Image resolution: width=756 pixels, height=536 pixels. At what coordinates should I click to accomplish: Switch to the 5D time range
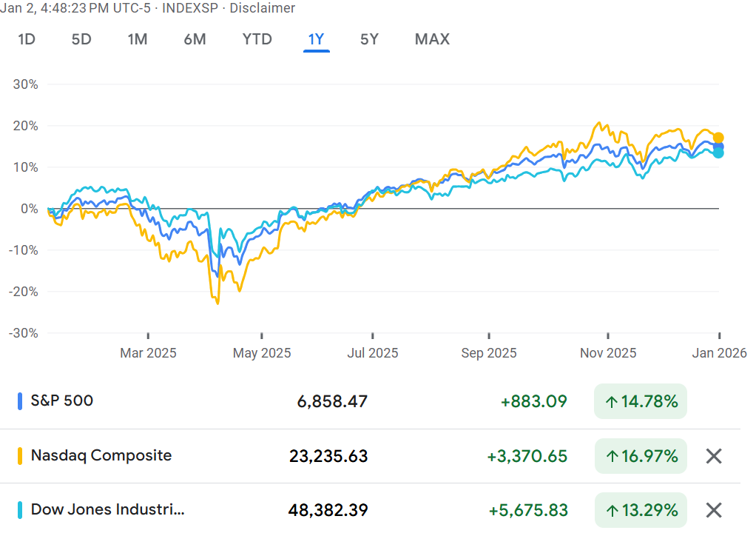81,39
